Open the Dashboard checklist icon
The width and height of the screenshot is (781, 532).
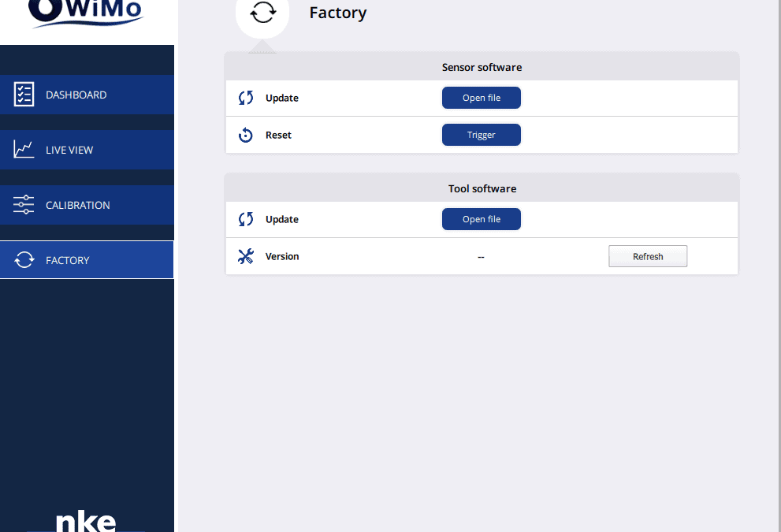point(24,94)
